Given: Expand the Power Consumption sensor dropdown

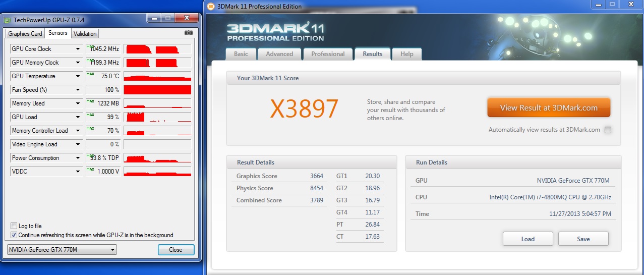Looking at the screenshot, I should (78, 158).
